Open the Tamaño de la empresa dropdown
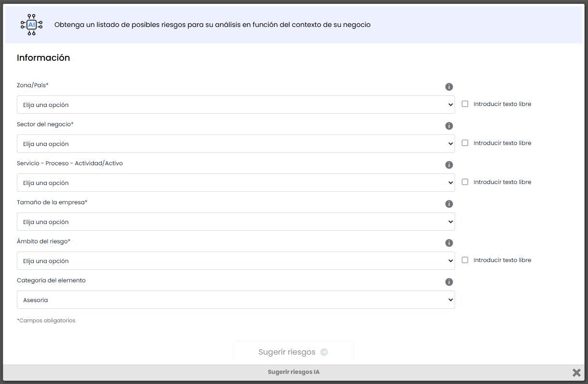Image resolution: width=588 pixels, height=384 pixels. [235, 222]
